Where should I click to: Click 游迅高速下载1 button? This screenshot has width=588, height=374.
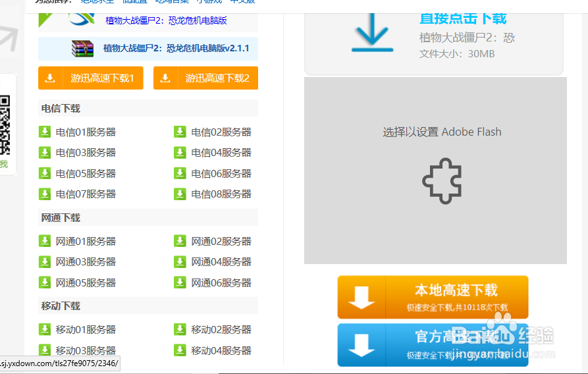91,78
